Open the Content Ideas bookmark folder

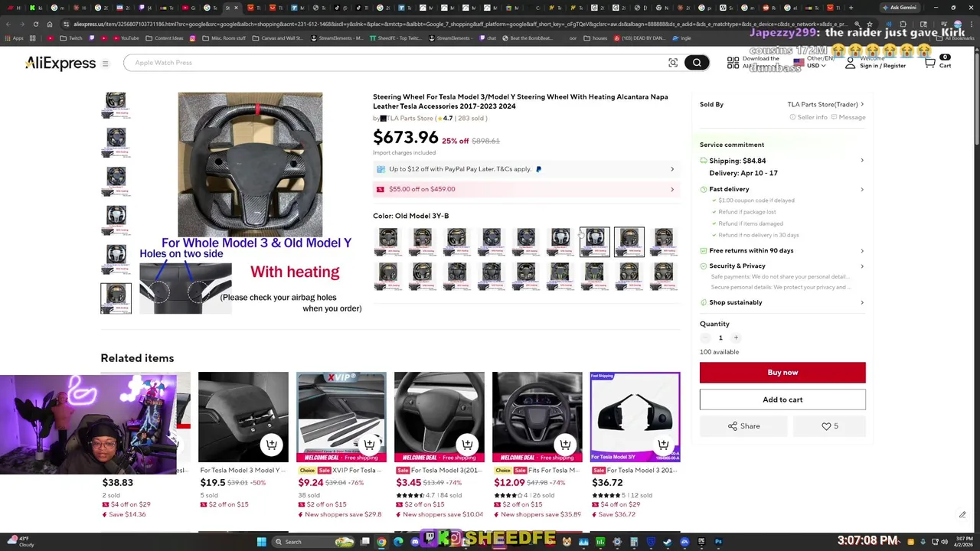click(165, 38)
